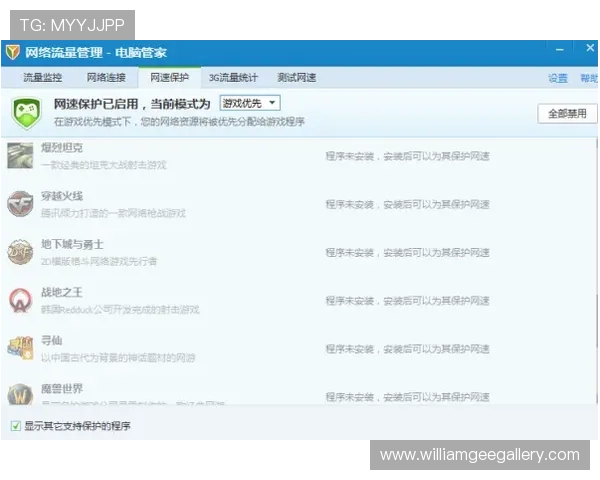Open the 帮助 link
The height and width of the screenshot is (480, 600).
tap(589, 78)
